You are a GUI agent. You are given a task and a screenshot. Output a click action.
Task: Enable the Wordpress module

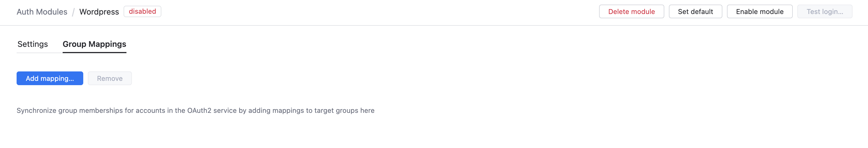[x=759, y=12]
